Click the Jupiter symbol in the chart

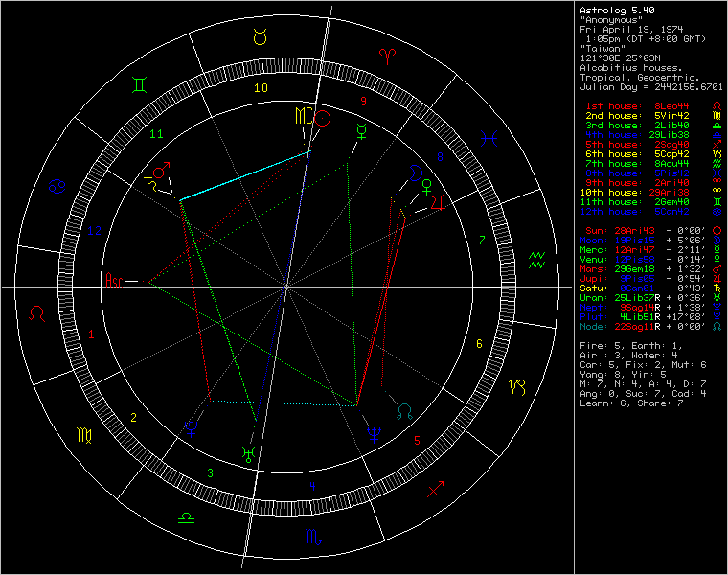(x=438, y=202)
